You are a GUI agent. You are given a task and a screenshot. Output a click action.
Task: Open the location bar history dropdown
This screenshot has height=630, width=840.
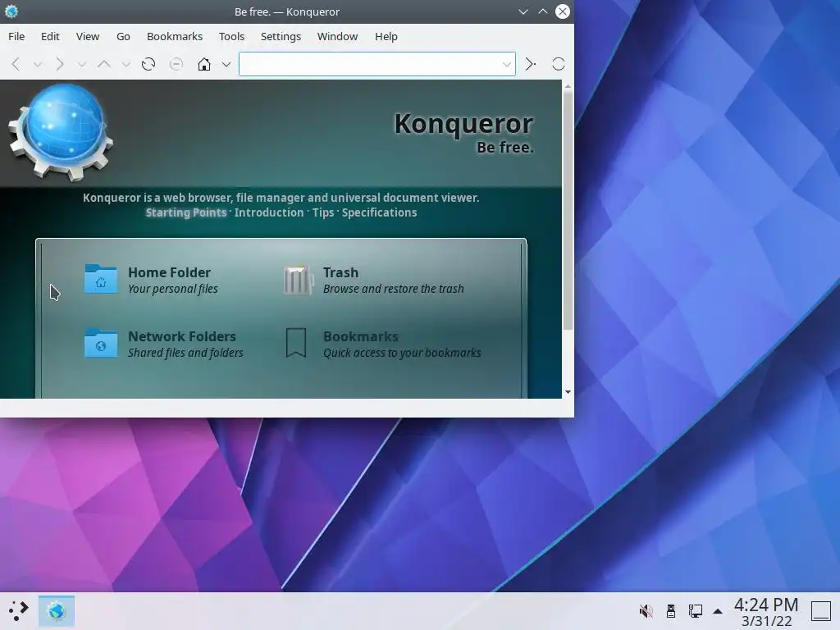[x=506, y=65]
